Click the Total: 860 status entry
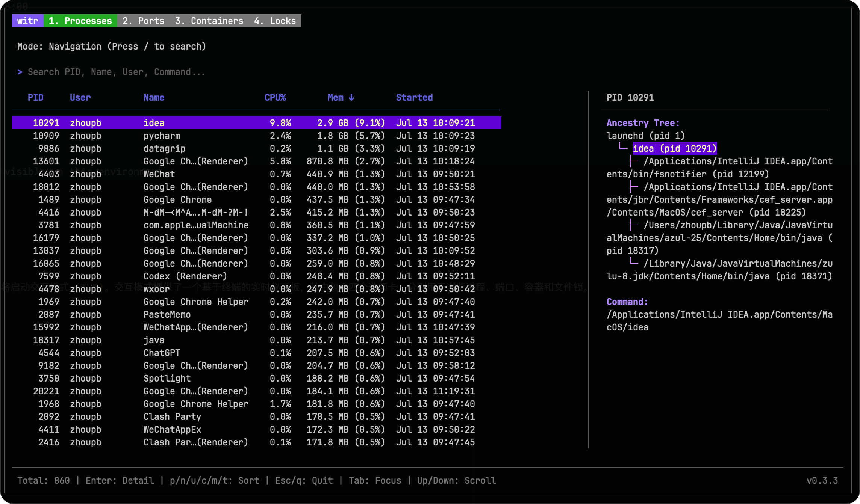The image size is (860, 504). tap(44, 480)
